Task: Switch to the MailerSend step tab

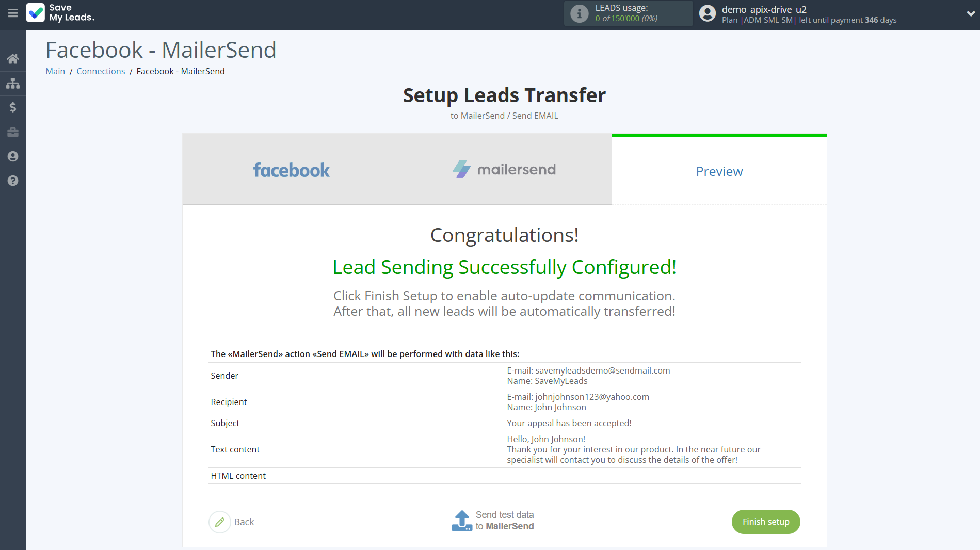Action: [504, 170]
